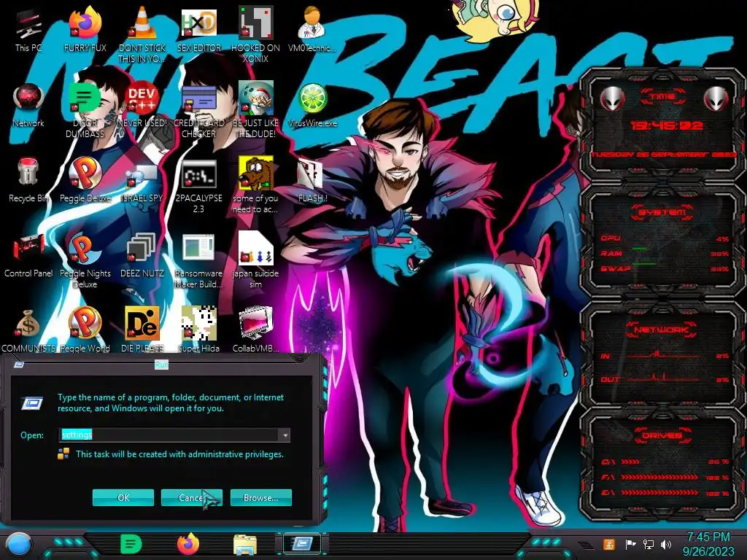Open the CollabVMB desktop icon
Screen dimensions: 747x560
pyautogui.click(x=255, y=330)
